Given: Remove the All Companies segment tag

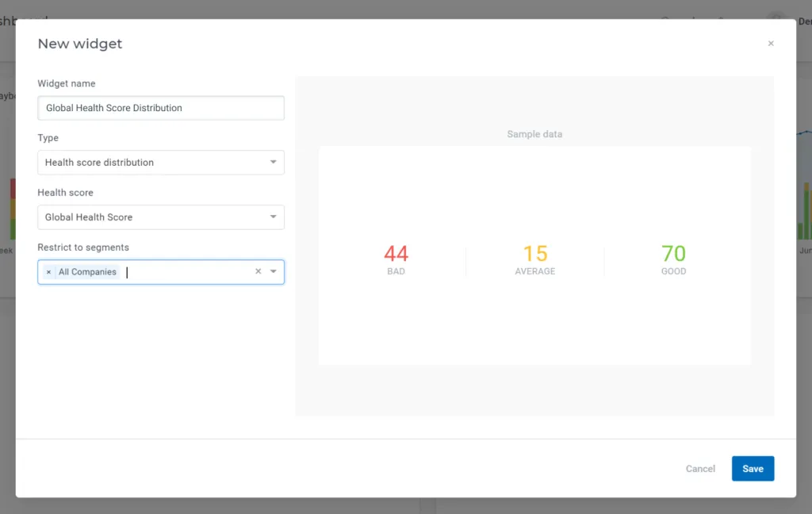Looking at the screenshot, I should click(x=48, y=272).
